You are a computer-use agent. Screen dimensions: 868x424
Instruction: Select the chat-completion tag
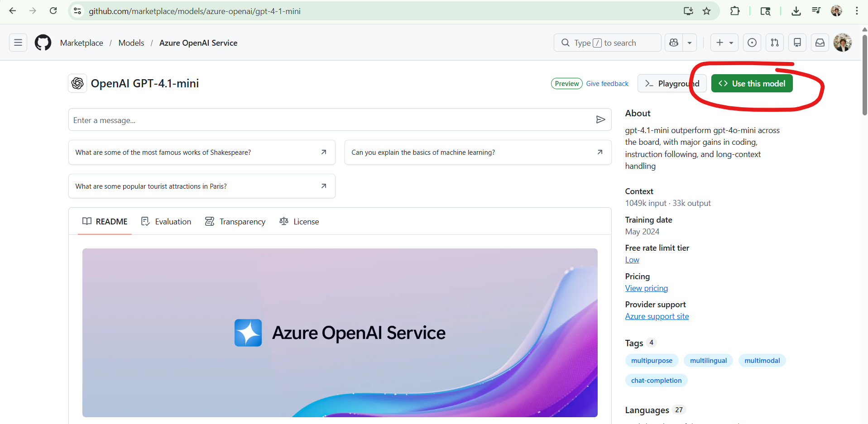[x=656, y=381]
